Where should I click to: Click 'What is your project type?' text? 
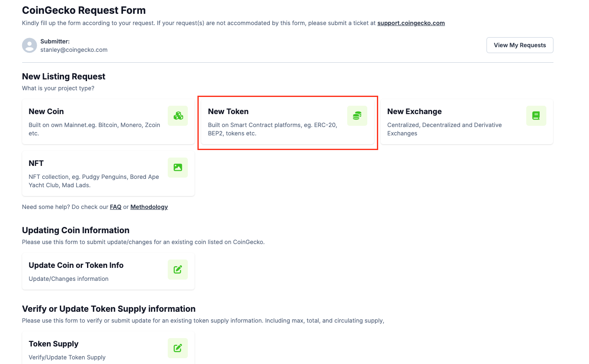(x=58, y=88)
